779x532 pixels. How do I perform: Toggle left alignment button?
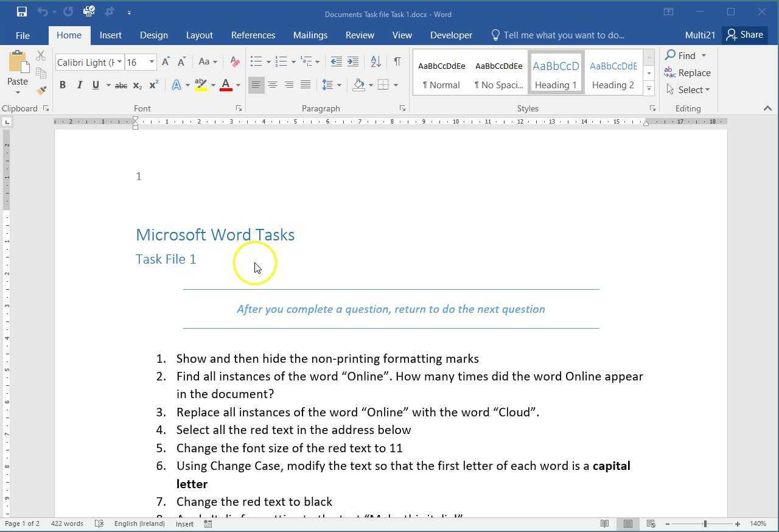click(x=256, y=85)
